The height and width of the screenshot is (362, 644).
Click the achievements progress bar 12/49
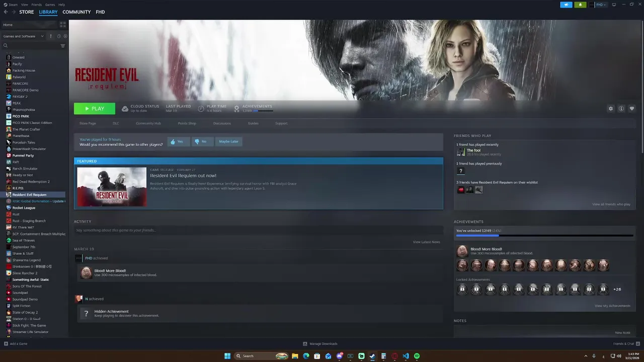pos(545,235)
